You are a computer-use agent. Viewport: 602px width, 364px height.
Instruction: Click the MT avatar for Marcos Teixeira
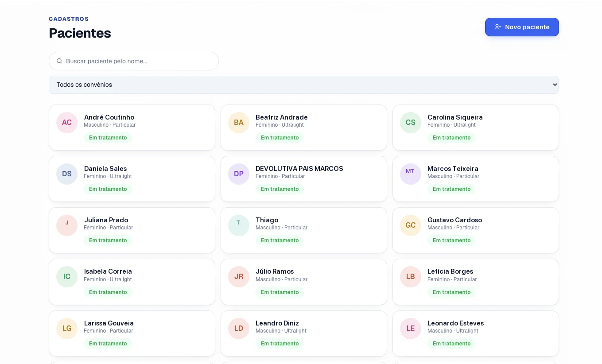(411, 174)
